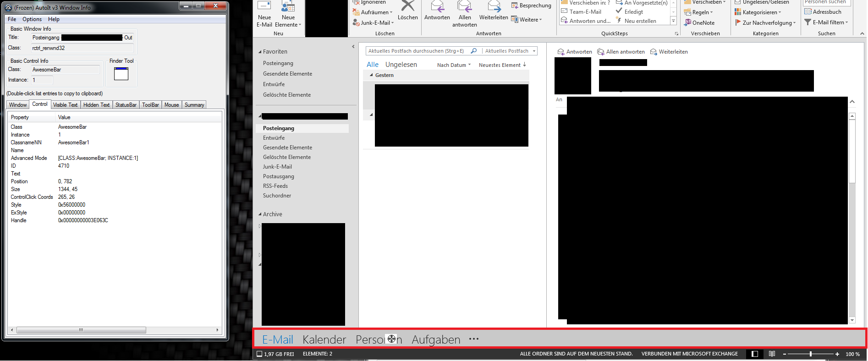Click the Aktuelles Postfach durchsuchen search field
The width and height of the screenshot is (868, 361).
(x=417, y=51)
